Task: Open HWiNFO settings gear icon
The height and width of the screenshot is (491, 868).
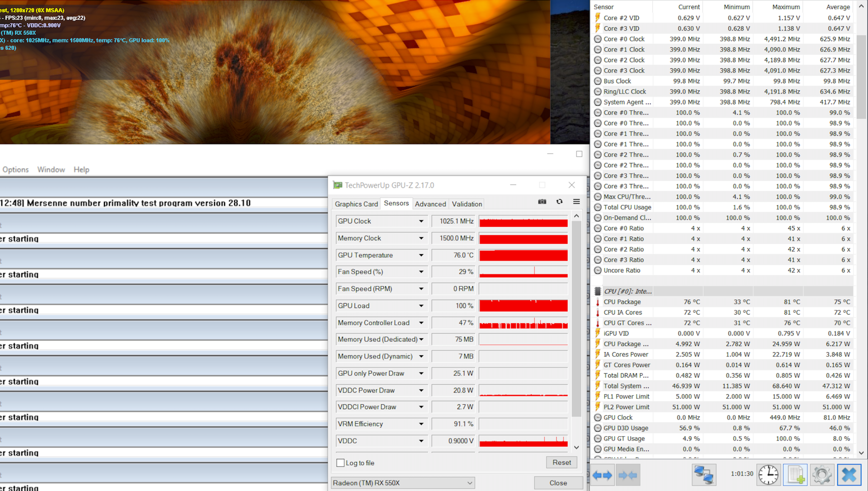Action: (821, 475)
